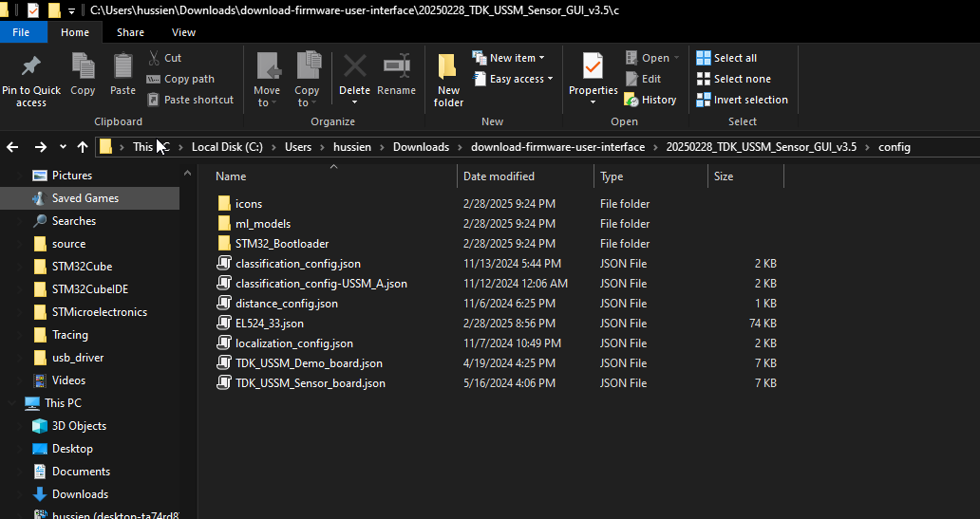The height and width of the screenshot is (519, 980).
Task: Click the Copy icon in Clipboard group
Action: (x=83, y=68)
